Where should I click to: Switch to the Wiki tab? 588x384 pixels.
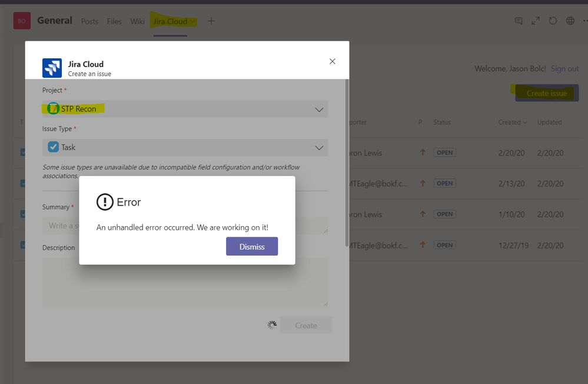click(137, 21)
